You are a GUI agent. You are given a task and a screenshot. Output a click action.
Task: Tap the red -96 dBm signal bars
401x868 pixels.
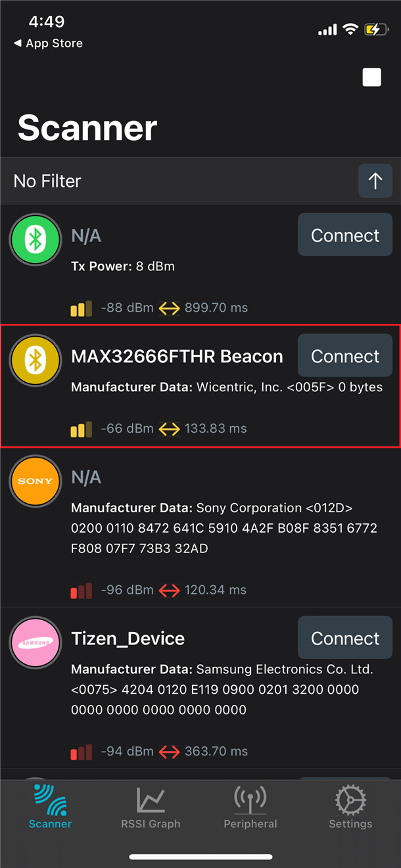(x=82, y=591)
